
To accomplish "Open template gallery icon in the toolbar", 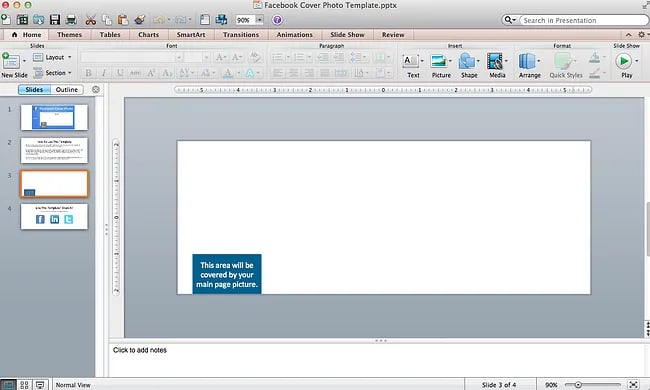I will coord(22,19).
